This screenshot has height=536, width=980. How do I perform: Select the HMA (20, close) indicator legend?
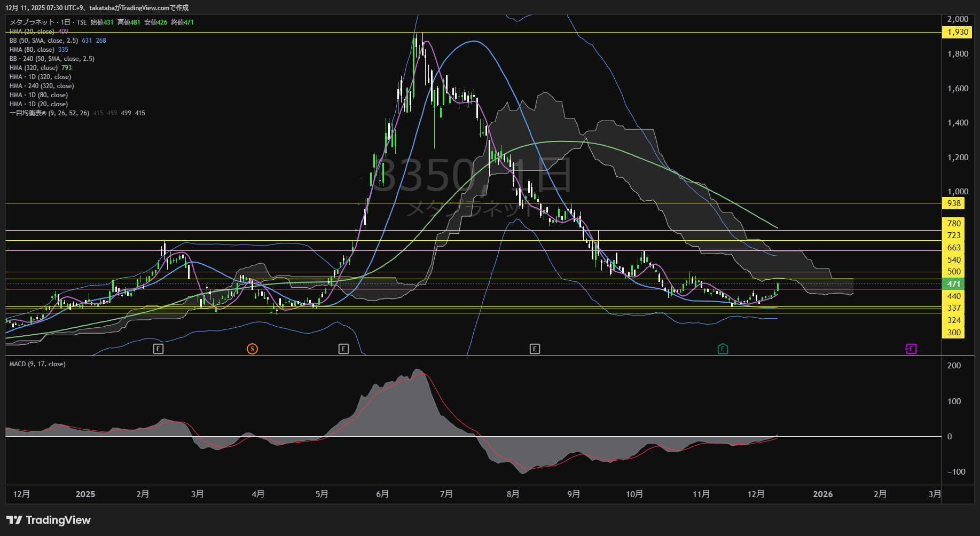[32, 31]
